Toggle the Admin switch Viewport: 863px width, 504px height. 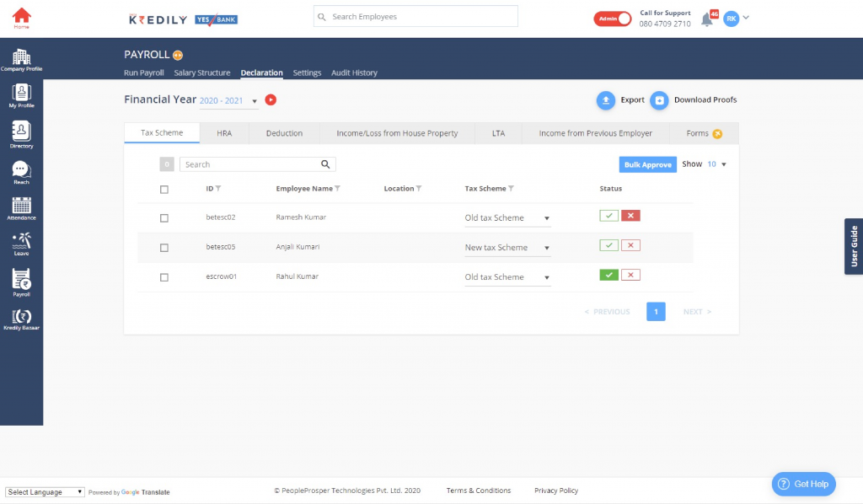coord(612,19)
